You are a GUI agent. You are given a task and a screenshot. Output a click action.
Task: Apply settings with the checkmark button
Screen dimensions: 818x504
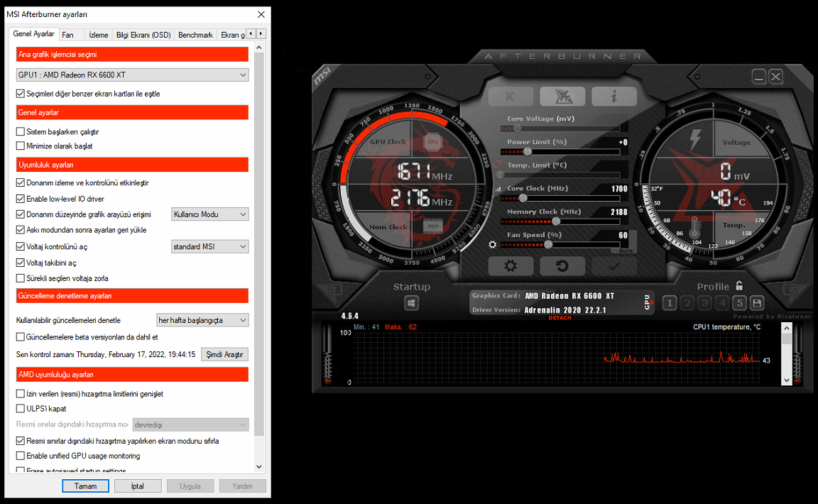point(614,266)
